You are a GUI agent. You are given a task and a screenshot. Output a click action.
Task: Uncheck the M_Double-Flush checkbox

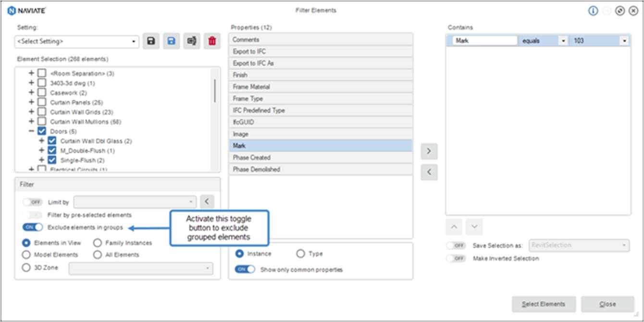52,150
